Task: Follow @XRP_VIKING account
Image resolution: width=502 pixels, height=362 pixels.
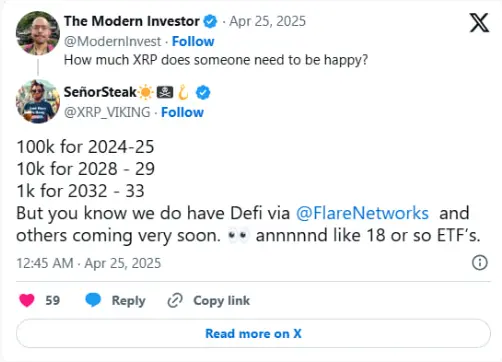Action: [182, 112]
